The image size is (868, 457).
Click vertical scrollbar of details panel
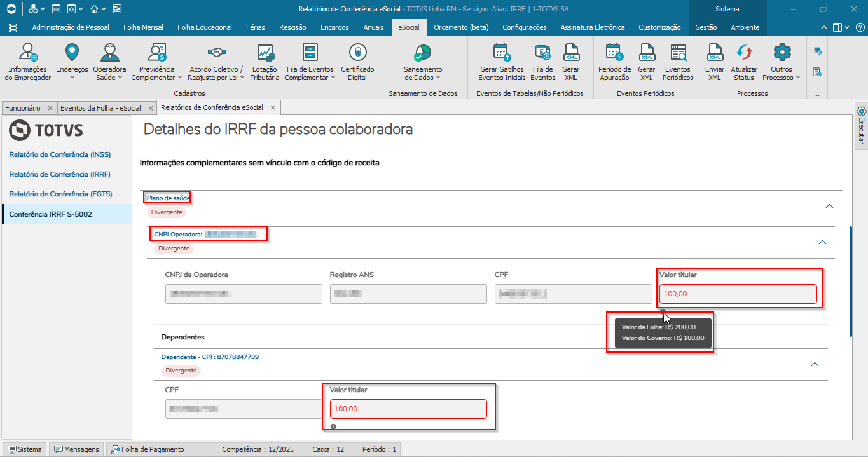pos(851,281)
